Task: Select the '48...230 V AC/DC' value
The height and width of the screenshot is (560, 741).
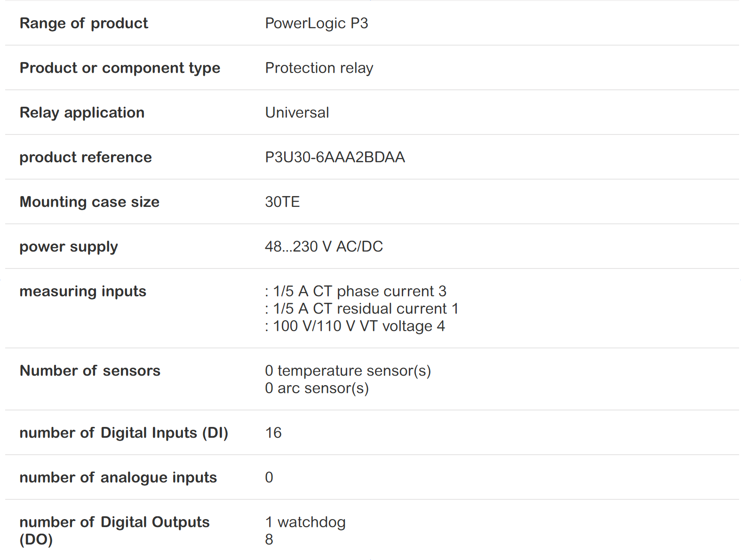Action: 324,246
